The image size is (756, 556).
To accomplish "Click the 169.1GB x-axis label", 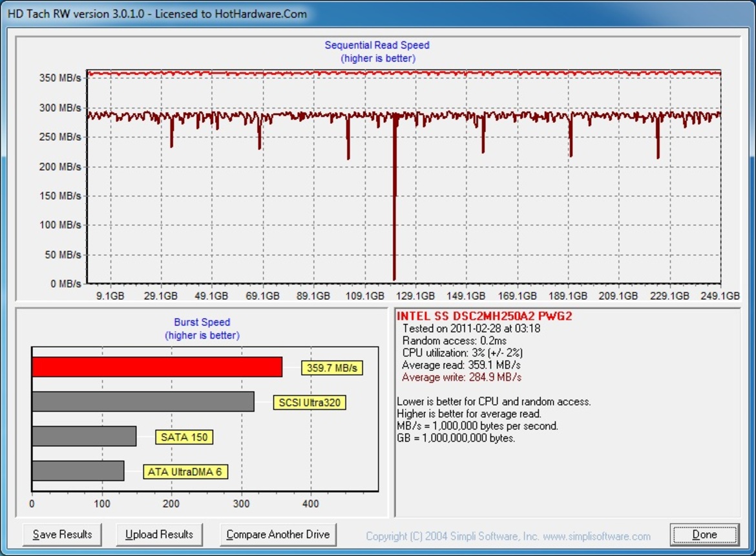I will tap(517, 295).
